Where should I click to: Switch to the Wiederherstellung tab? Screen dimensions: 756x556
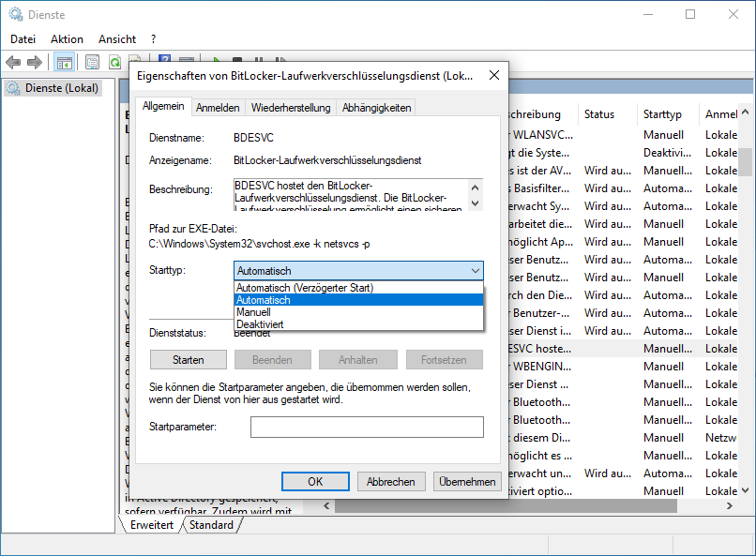(291, 108)
